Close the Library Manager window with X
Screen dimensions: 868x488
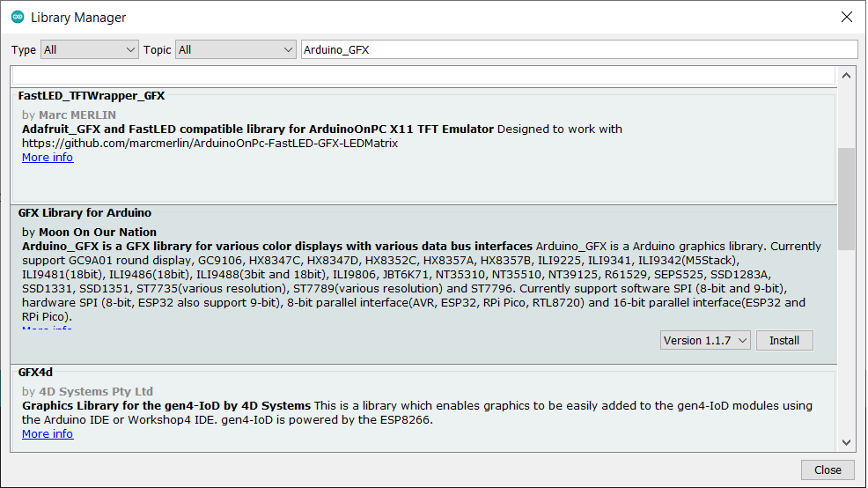tap(846, 17)
